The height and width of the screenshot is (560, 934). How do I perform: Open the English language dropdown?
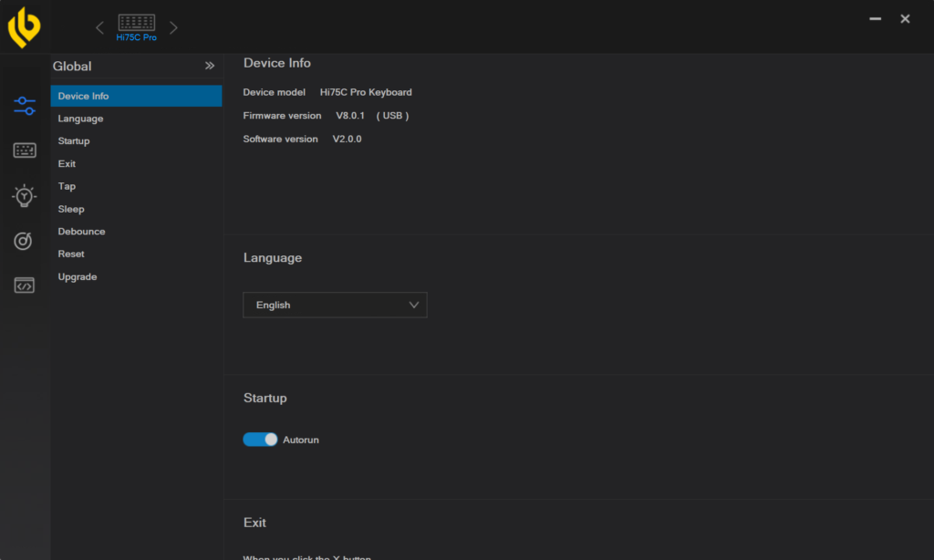click(x=335, y=305)
